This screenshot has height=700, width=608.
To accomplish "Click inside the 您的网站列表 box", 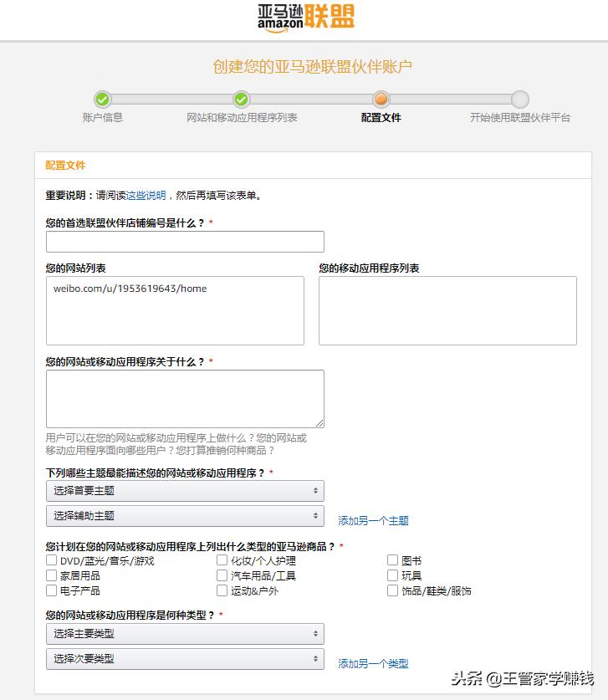I will tap(175, 311).
